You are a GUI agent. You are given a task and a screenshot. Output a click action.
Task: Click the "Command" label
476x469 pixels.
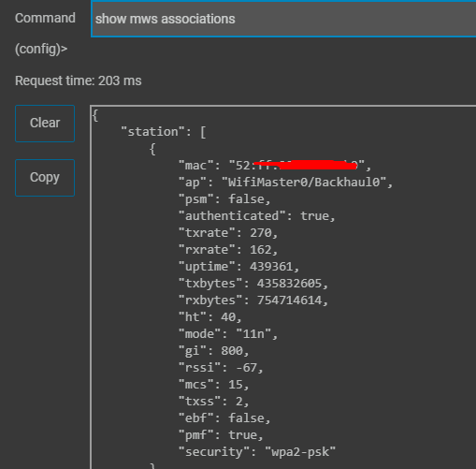[45, 18]
